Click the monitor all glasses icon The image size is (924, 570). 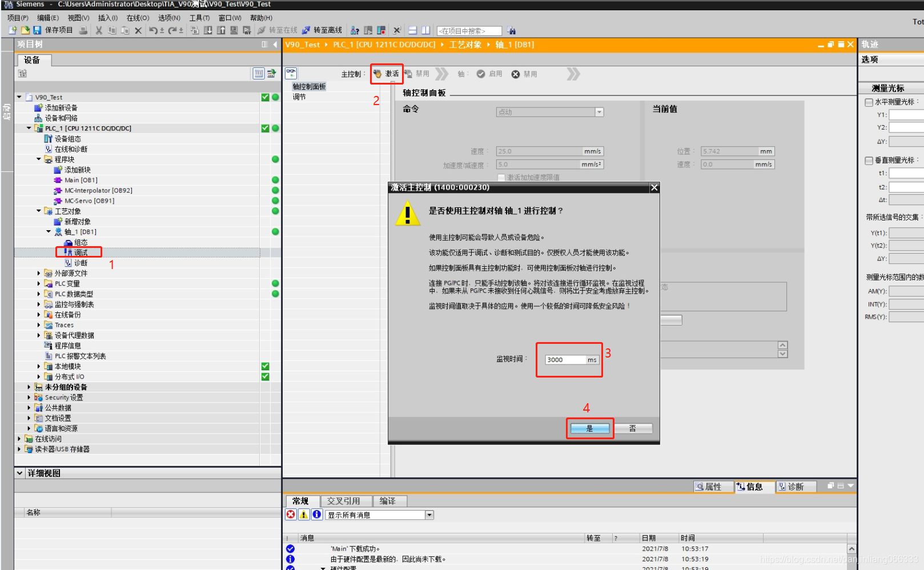click(291, 73)
